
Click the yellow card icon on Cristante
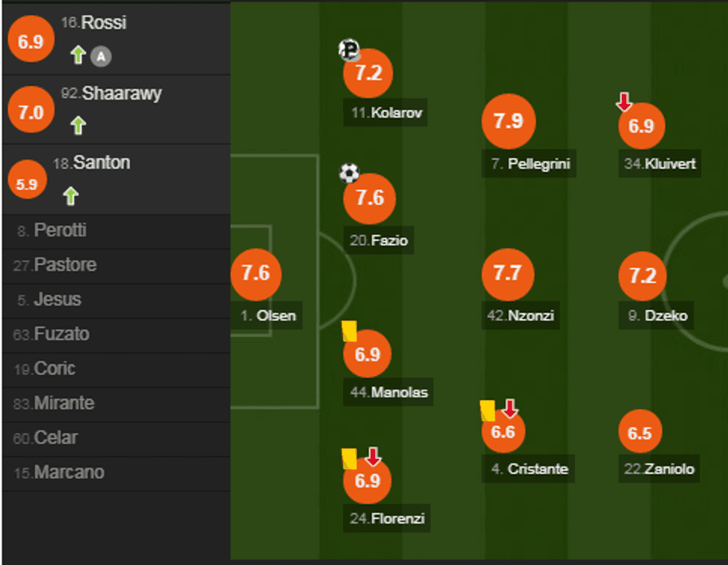pyautogui.click(x=487, y=411)
